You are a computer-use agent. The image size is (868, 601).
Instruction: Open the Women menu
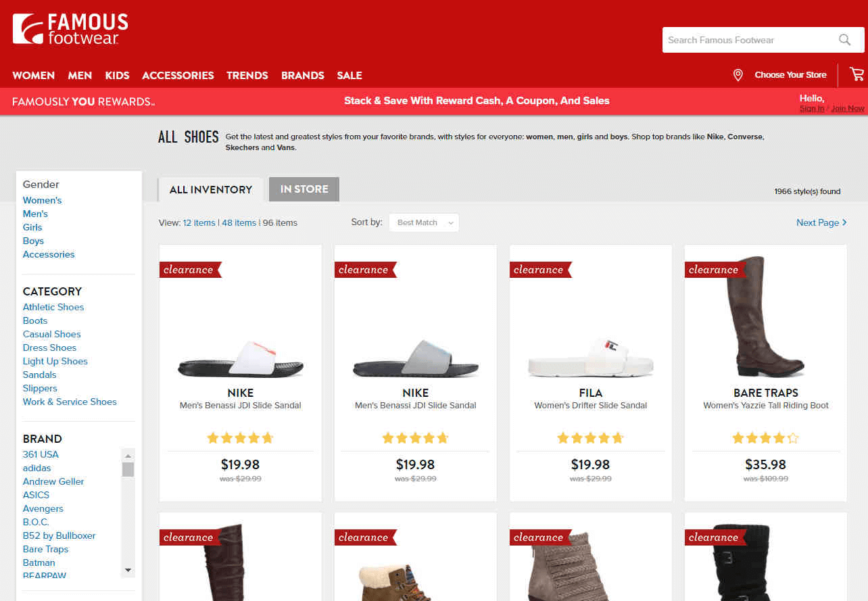point(34,75)
